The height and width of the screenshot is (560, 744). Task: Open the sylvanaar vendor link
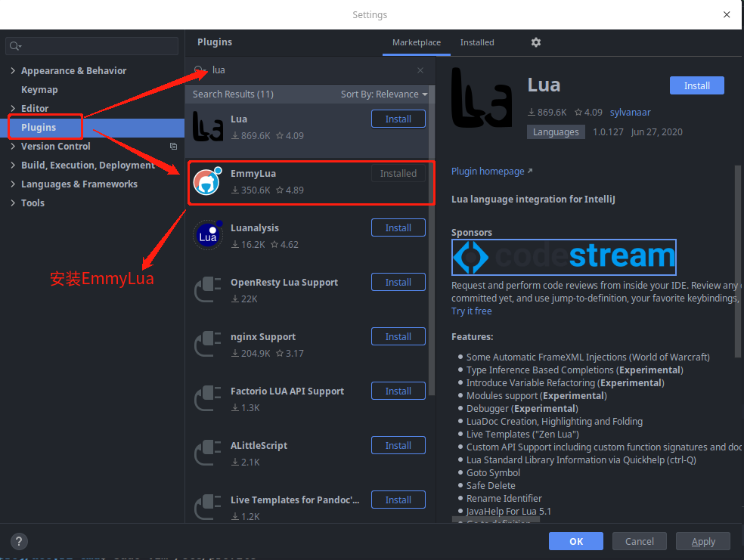click(630, 113)
